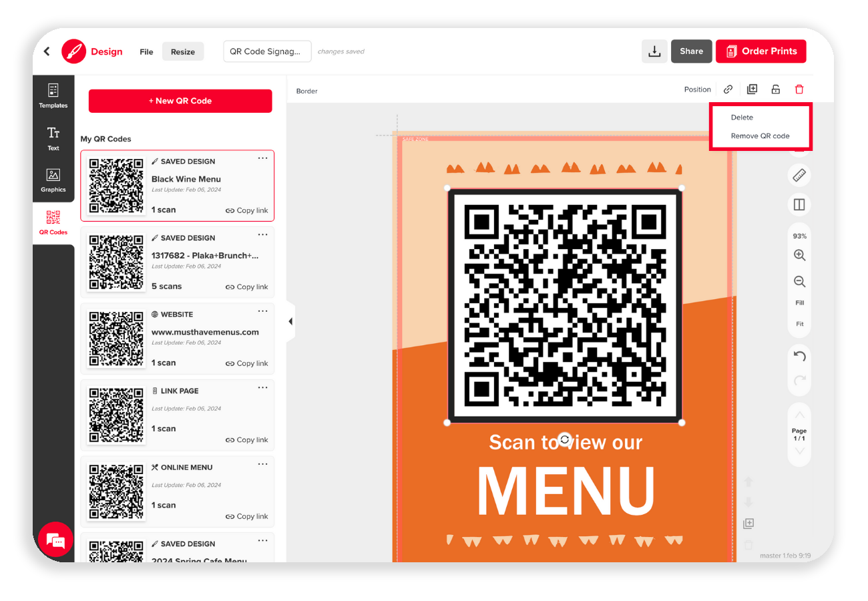Duplicate the selected element
This screenshot has height=601, width=868.
coord(752,89)
